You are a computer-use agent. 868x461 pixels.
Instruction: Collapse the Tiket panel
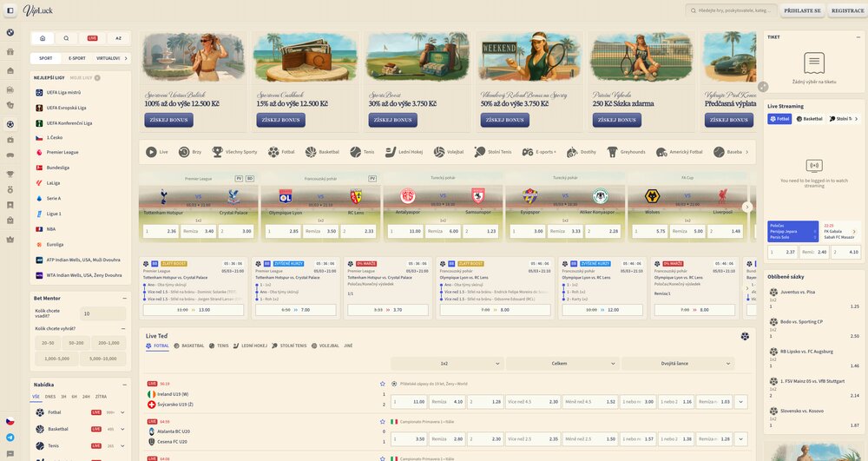[x=858, y=37]
